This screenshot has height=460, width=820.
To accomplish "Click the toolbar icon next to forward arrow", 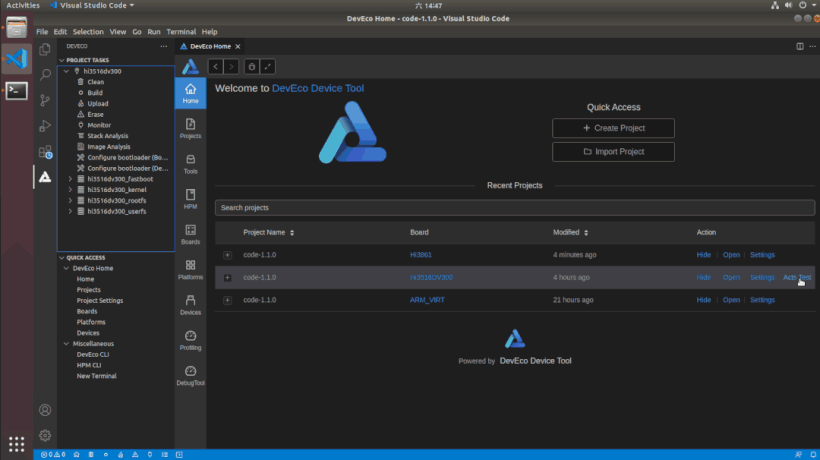I will point(252,66).
